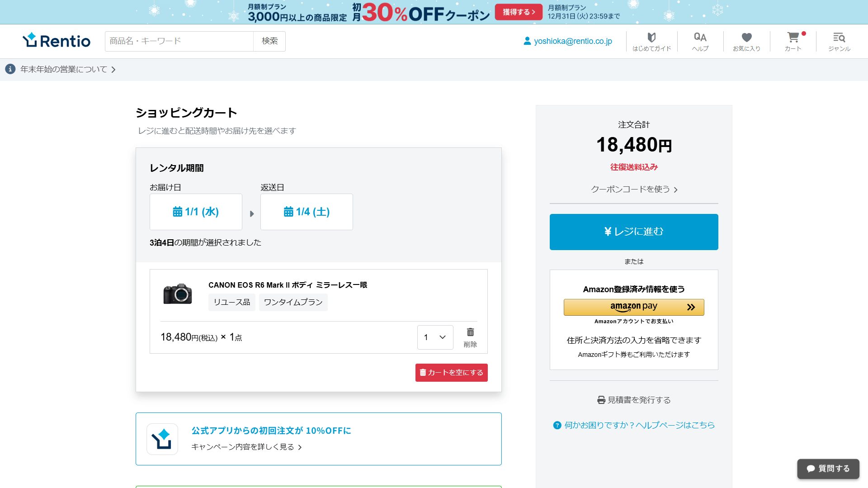Open the はじめてガイド beginner guide icon
Image resolution: width=868 pixels, height=488 pixels.
tap(651, 41)
